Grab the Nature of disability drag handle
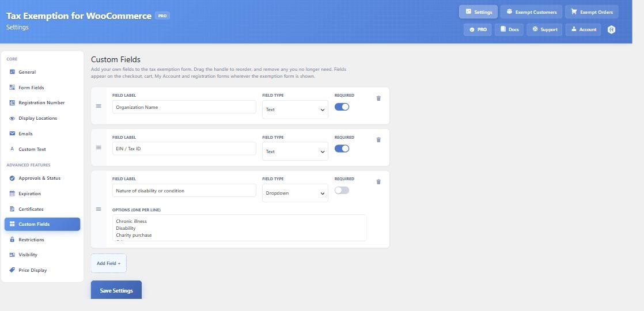The height and width of the screenshot is (311, 644). (99, 209)
